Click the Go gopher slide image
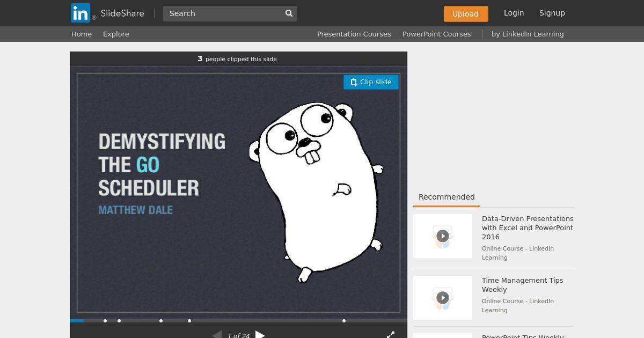 tap(238, 193)
